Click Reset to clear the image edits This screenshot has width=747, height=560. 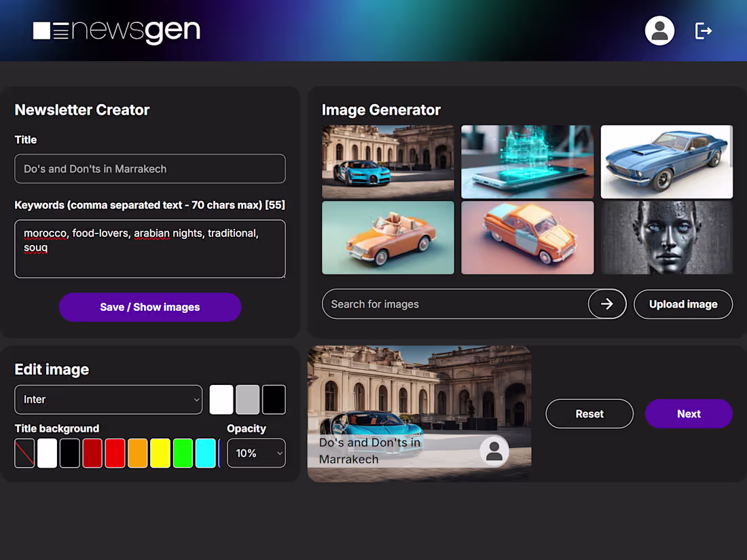tap(589, 413)
